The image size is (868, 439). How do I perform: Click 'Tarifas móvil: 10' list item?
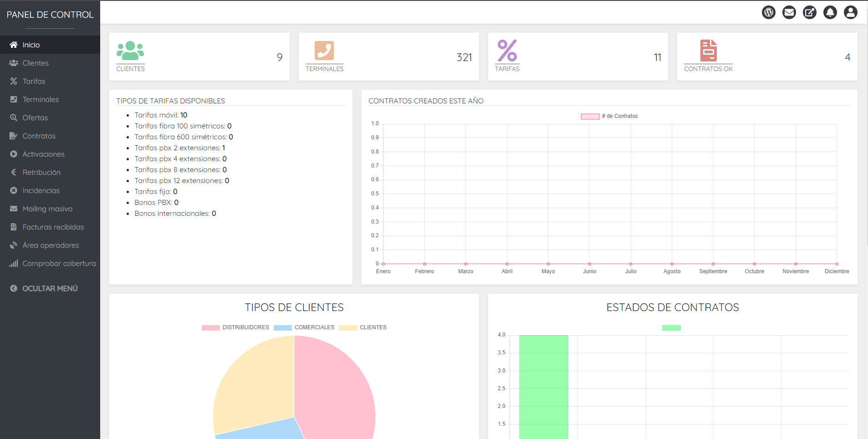(161, 115)
